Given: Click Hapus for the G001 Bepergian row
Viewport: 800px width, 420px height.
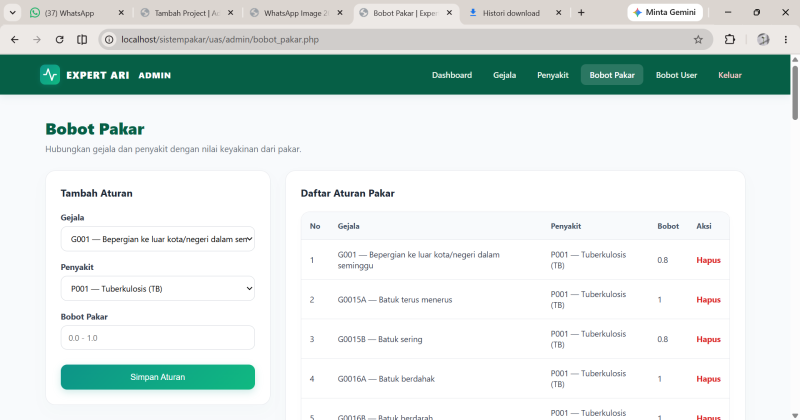Looking at the screenshot, I should 708,260.
